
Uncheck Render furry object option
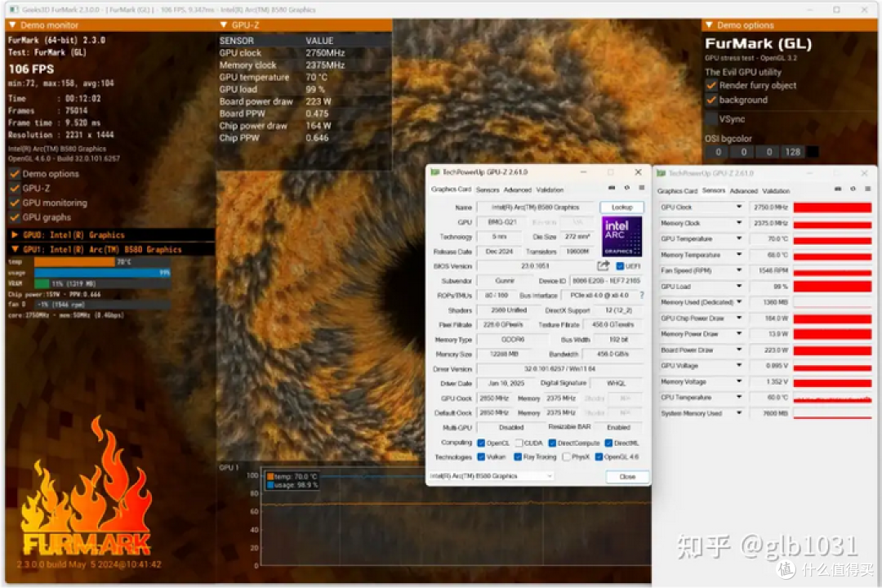tap(711, 86)
